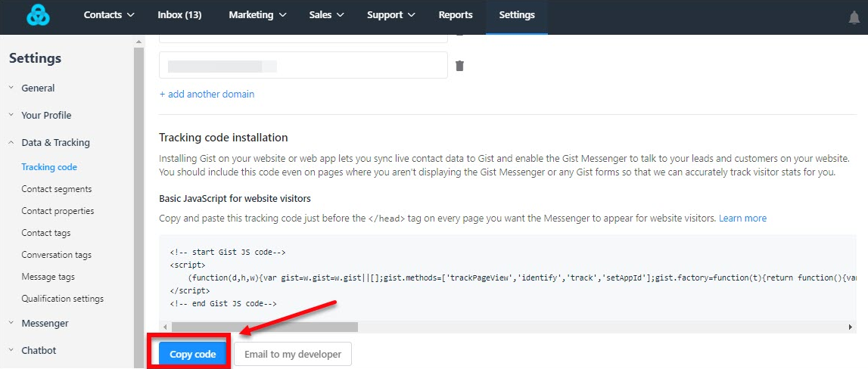Open the Learn more link

pos(742,219)
